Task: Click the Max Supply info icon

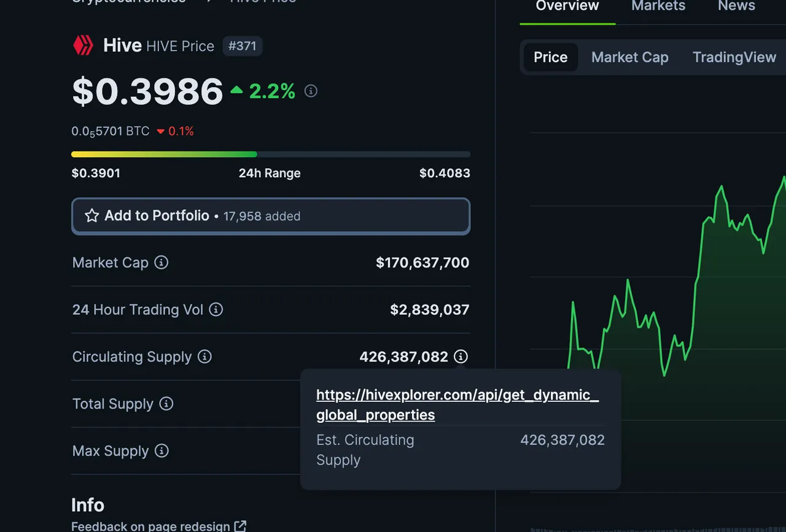Action: [161, 451]
